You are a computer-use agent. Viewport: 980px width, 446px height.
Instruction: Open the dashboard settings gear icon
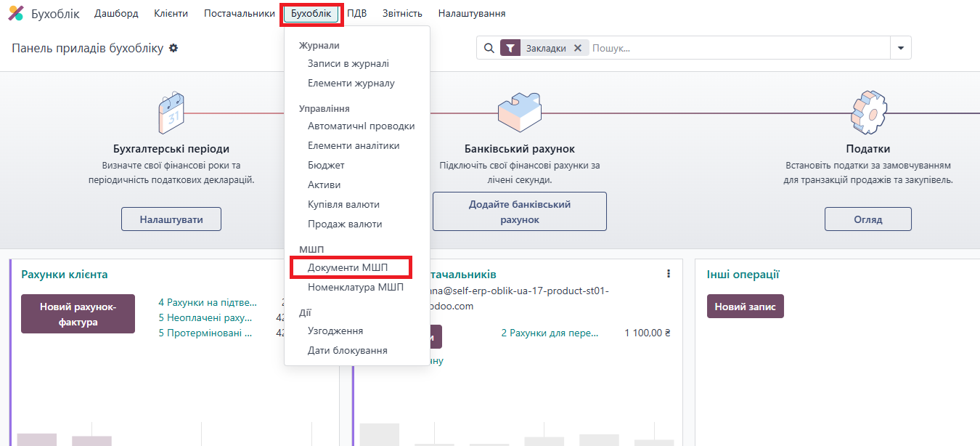coord(173,48)
